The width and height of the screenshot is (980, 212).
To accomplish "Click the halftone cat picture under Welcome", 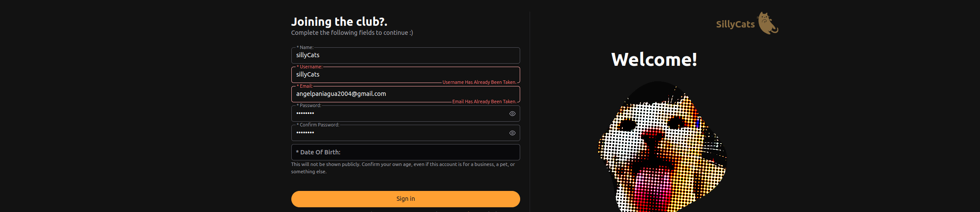I will point(662,146).
